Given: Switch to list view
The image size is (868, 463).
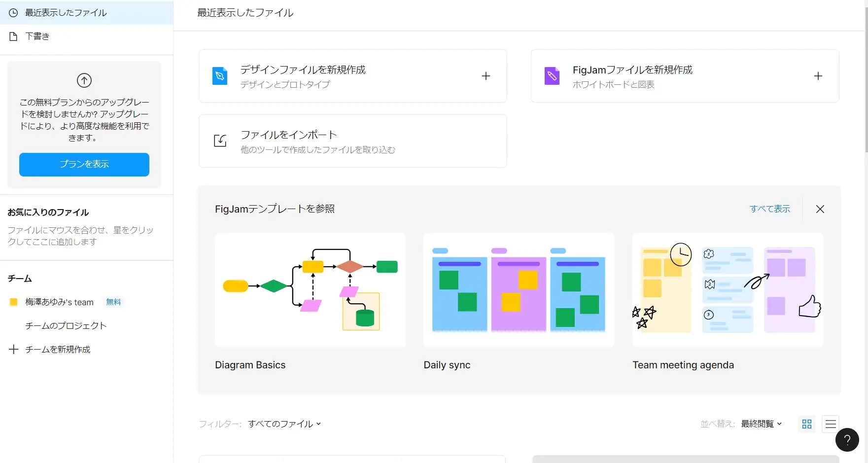Looking at the screenshot, I should pos(831,424).
